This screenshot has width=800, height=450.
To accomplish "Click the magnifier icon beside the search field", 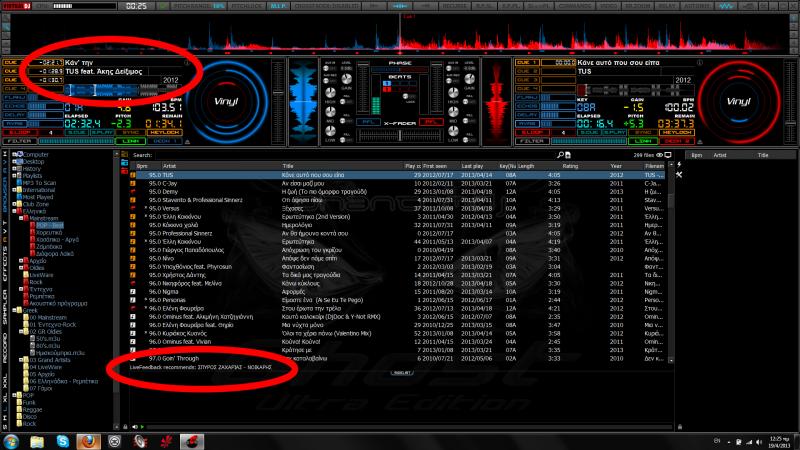I will click(x=560, y=155).
